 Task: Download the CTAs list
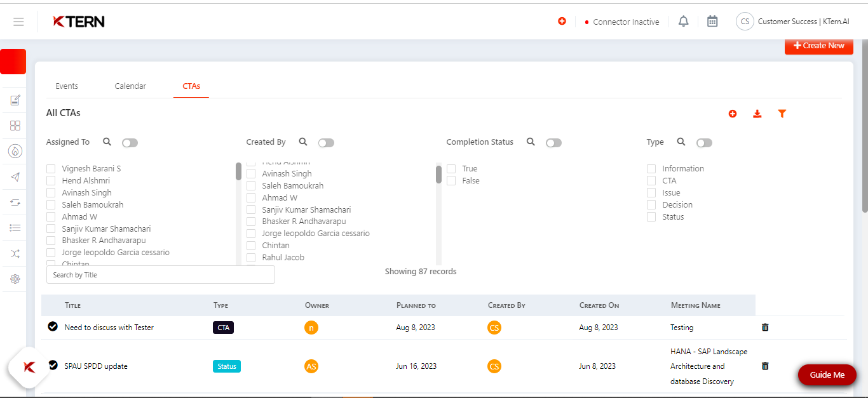[757, 114]
